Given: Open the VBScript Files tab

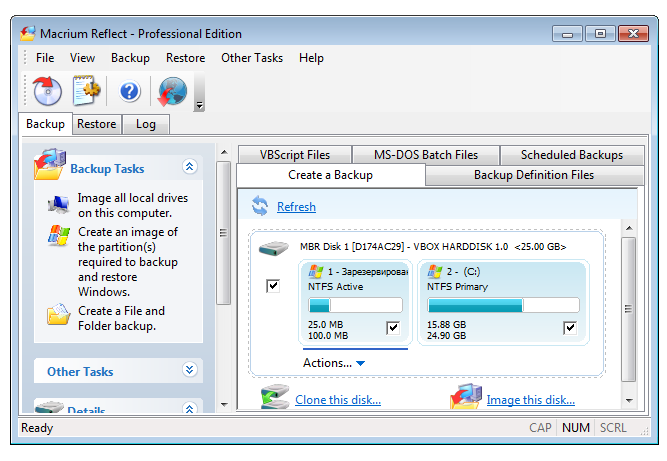Looking at the screenshot, I should 295,155.
